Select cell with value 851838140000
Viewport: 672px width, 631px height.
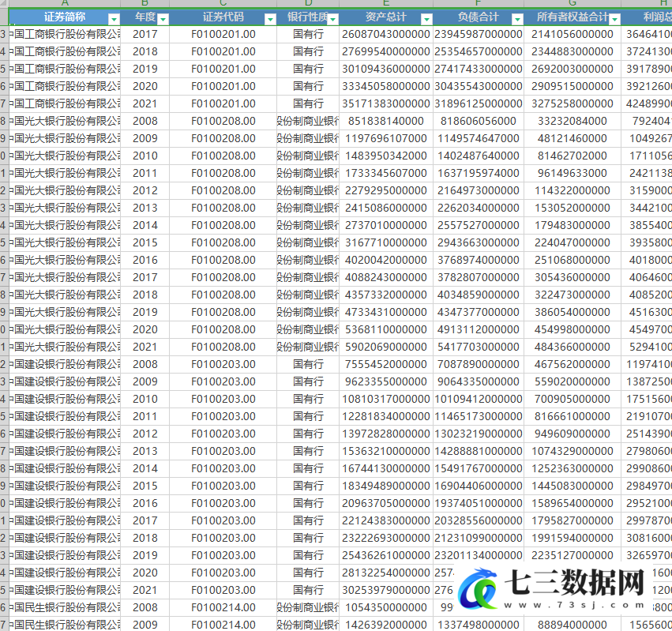pos(385,121)
